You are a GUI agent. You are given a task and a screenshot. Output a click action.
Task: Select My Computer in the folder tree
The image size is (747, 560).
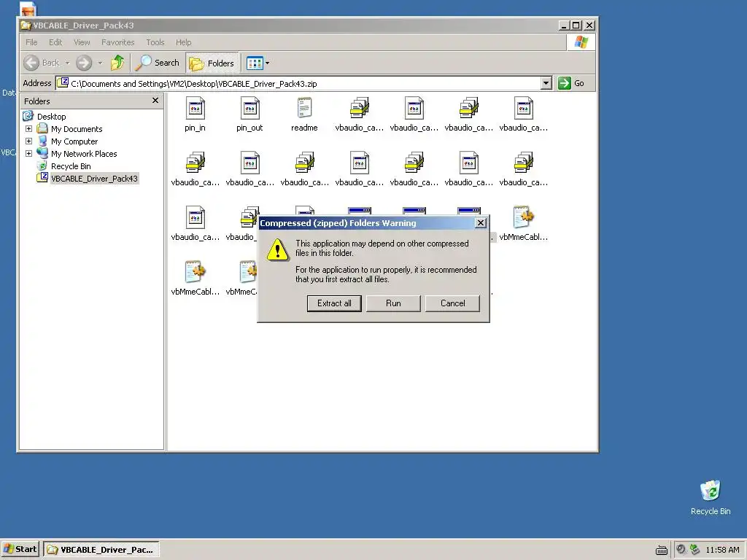point(74,141)
